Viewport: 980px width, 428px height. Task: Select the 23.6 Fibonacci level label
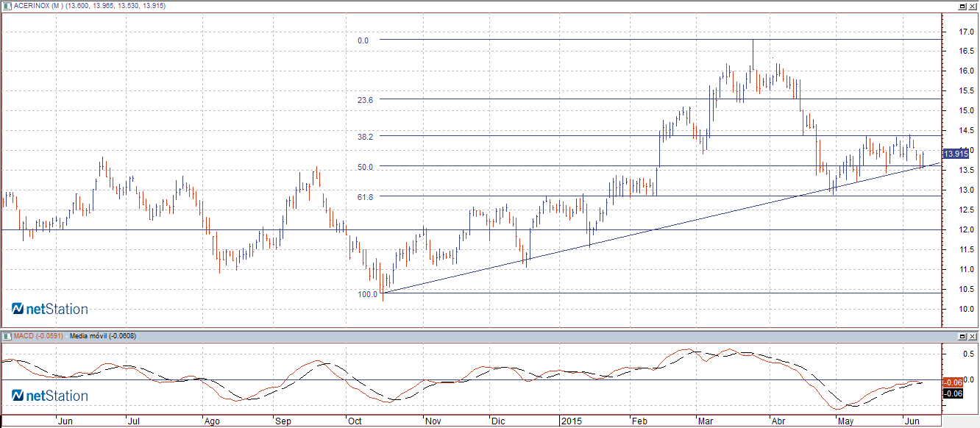pyautogui.click(x=366, y=99)
